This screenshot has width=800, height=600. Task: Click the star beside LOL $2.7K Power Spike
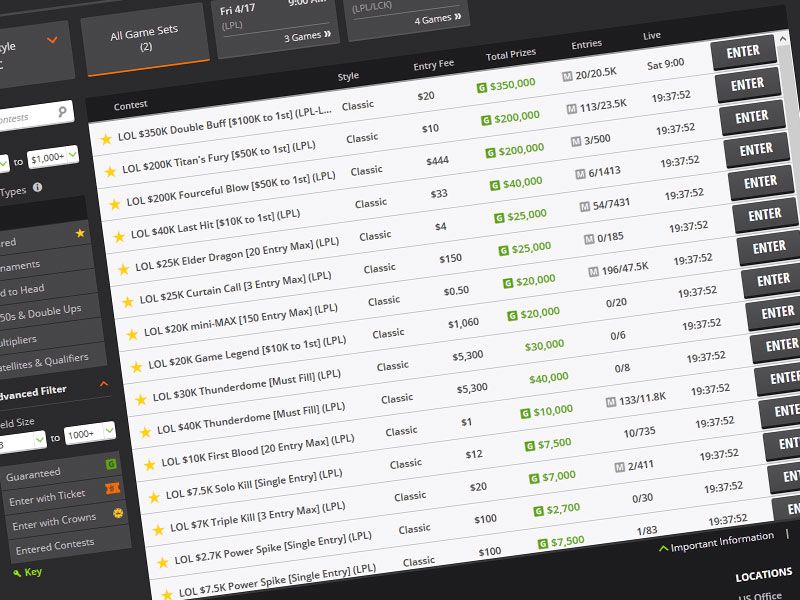coord(163,563)
